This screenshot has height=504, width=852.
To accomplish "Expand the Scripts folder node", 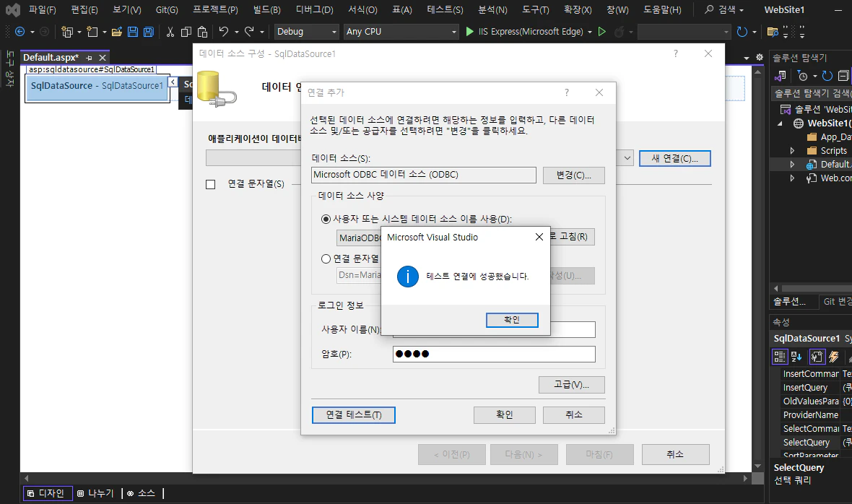I will pyautogui.click(x=792, y=150).
